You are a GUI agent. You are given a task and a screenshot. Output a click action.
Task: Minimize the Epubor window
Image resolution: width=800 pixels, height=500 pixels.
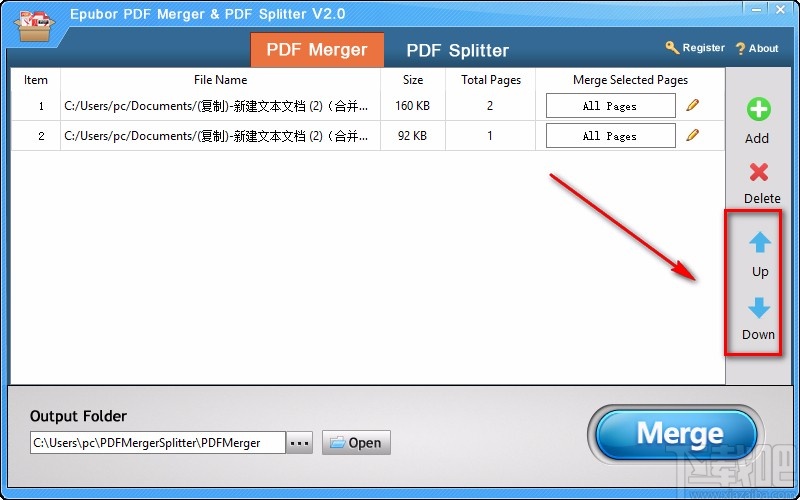(757, 9)
